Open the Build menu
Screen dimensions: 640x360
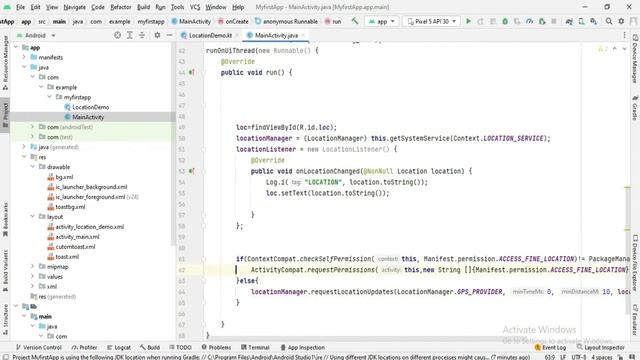click(143, 7)
